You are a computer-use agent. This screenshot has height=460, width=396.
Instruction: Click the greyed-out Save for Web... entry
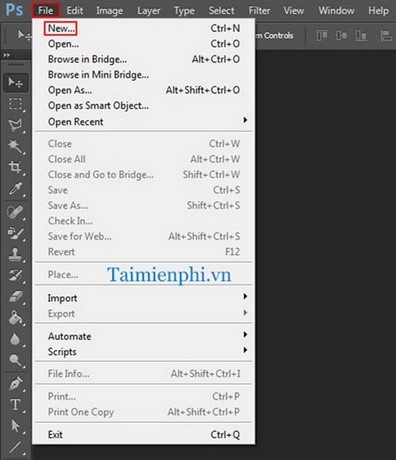pyautogui.click(x=144, y=236)
